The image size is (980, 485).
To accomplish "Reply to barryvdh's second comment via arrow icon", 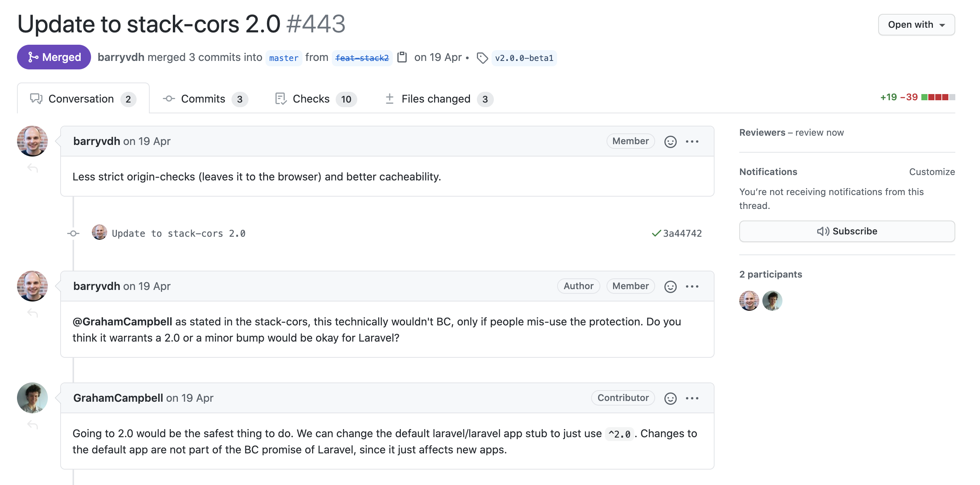I will pyautogui.click(x=33, y=313).
